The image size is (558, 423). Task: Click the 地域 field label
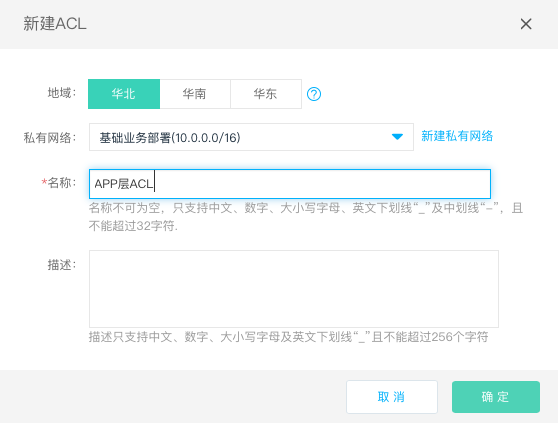(62, 93)
